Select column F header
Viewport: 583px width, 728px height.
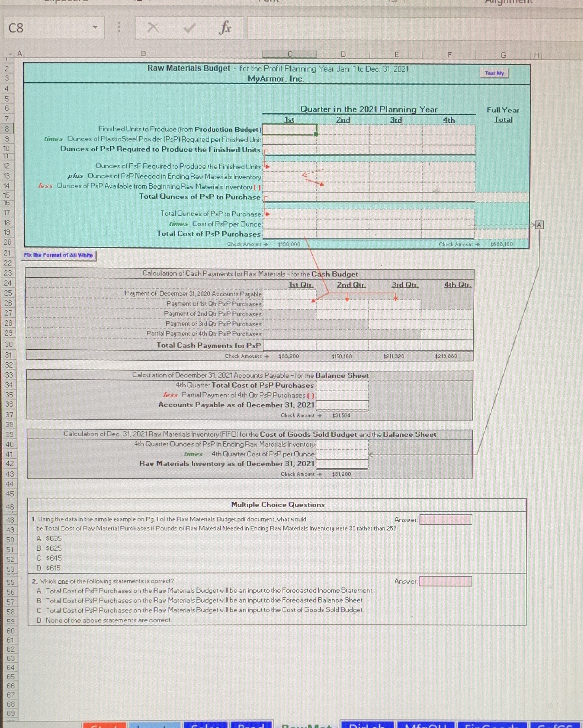point(449,55)
